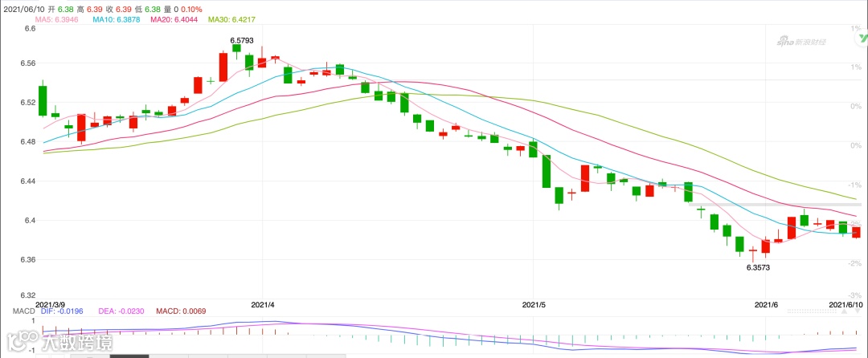Click the 6.32 price axis label
This screenshot has height=358, width=868.
pyautogui.click(x=28, y=295)
